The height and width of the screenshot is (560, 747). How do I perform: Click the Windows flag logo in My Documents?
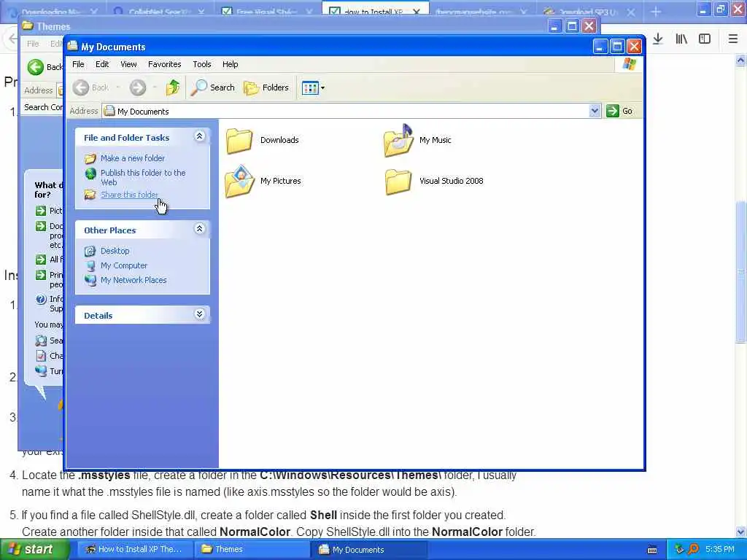coord(630,64)
